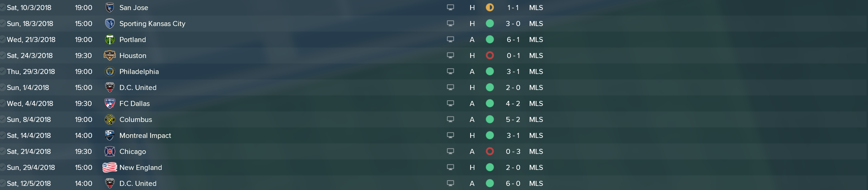This screenshot has height=190, width=868.
Task: Open the 6 - 0 D.C. United result
Action: click(x=513, y=184)
